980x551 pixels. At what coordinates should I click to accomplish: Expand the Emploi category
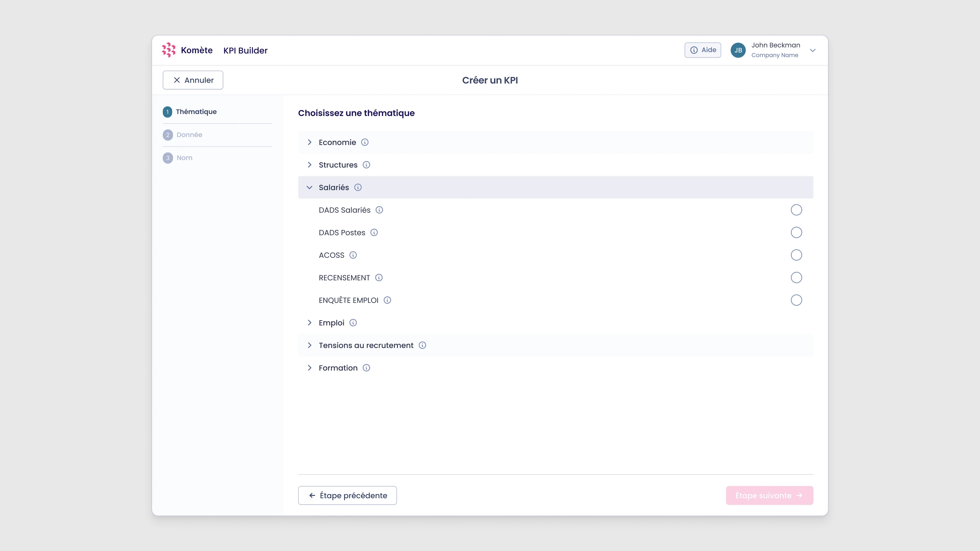click(309, 323)
